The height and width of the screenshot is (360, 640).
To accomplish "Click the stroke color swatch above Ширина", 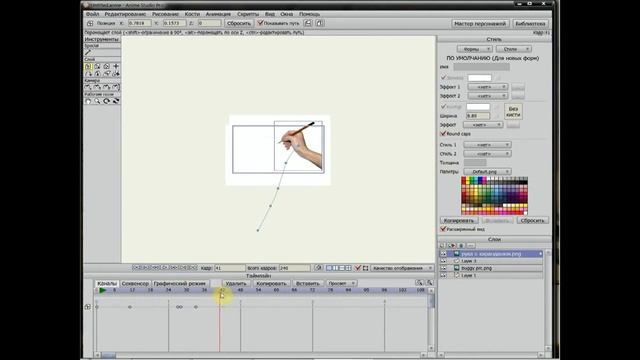I will tap(478, 107).
